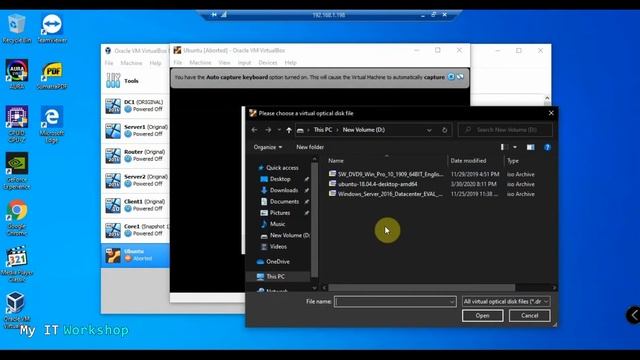Open the SumatraPDF desktop shortcut
The width and height of the screenshot is (640, 360).
click(x=52, y=76)
